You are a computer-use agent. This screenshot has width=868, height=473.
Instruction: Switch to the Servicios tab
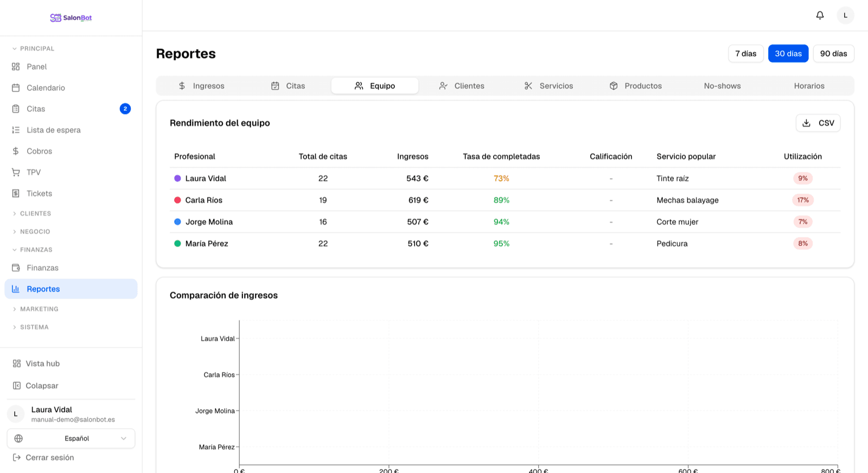tap(548, 86)
